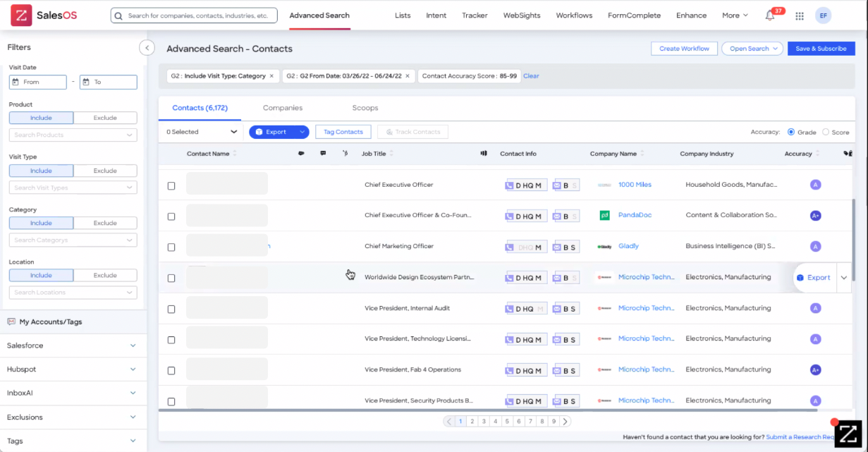The height and width of the screenshot is (452, 868).
Task: Switch to the Companies tab
Action: tap(283, 108)
